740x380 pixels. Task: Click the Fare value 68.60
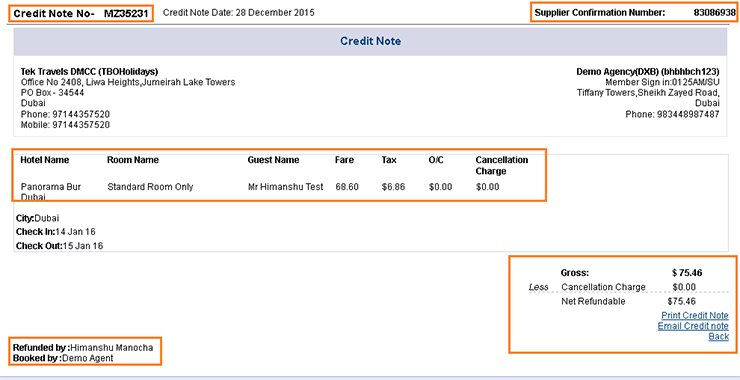coord(347,187)
